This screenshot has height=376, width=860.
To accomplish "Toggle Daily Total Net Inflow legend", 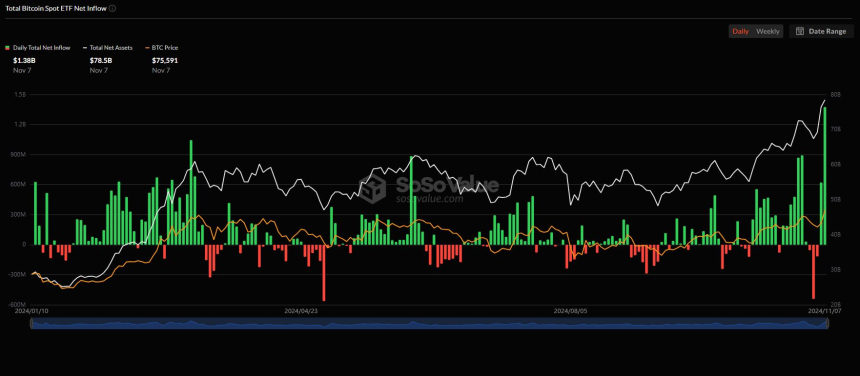I will (38, 48).
